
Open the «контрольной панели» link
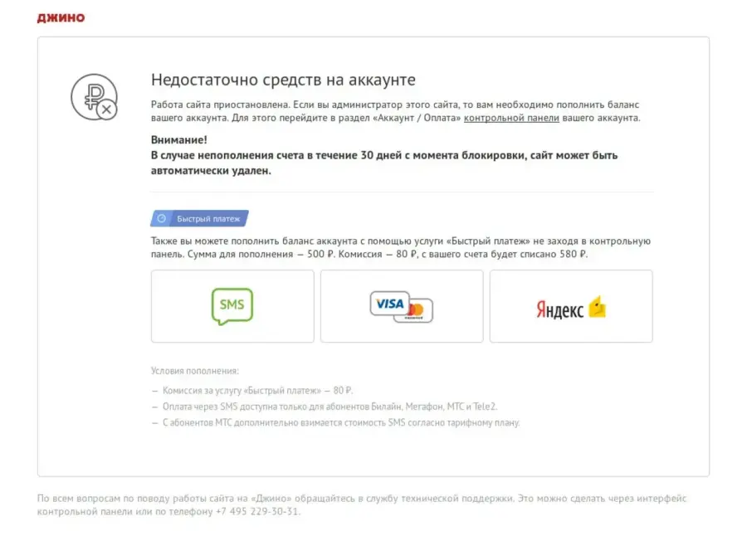click(511, 119)
